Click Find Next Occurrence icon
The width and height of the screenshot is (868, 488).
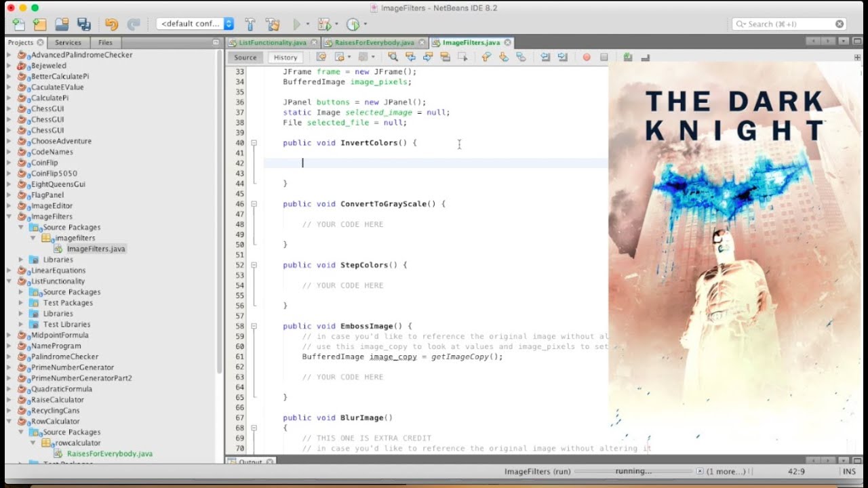coord(428,58)
